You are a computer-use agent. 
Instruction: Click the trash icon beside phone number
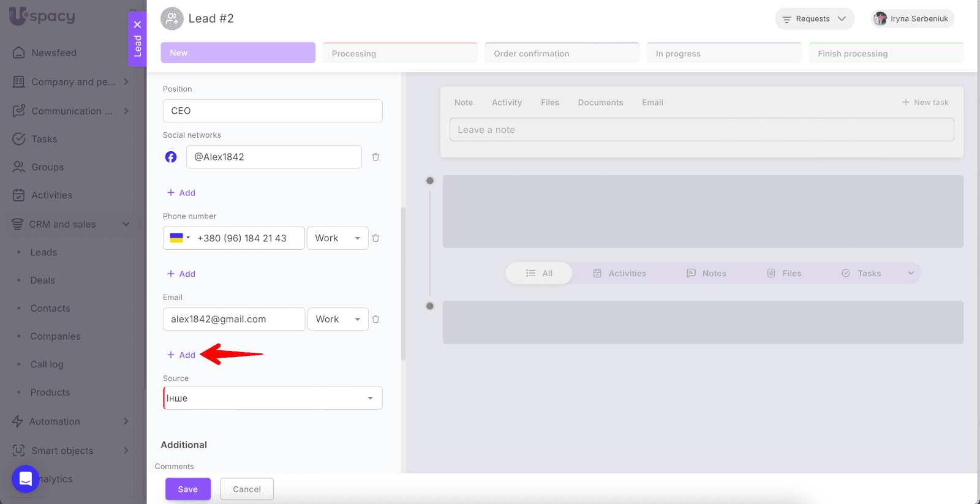click(x=375, y=238)
